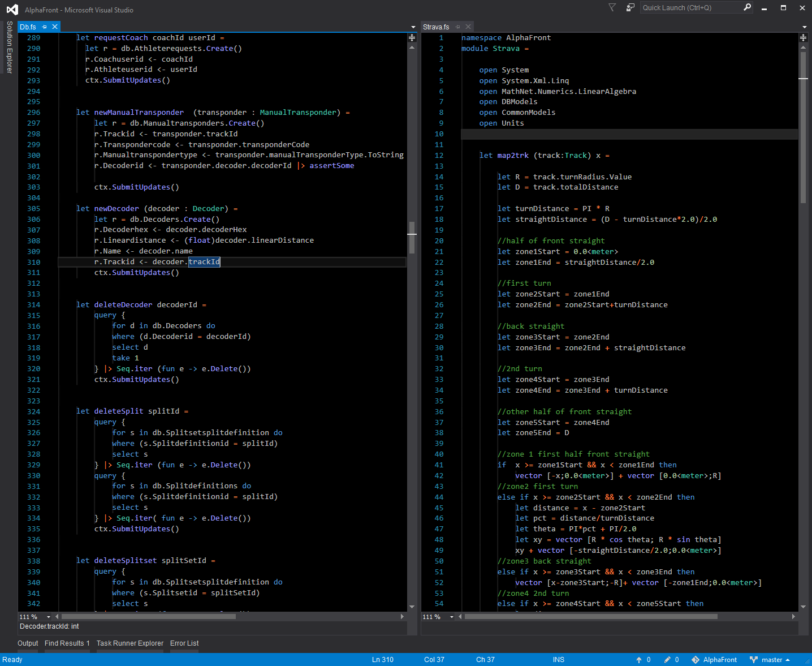
Task: Open the Solution Explorer side tab
Action: tap(9, 47)
